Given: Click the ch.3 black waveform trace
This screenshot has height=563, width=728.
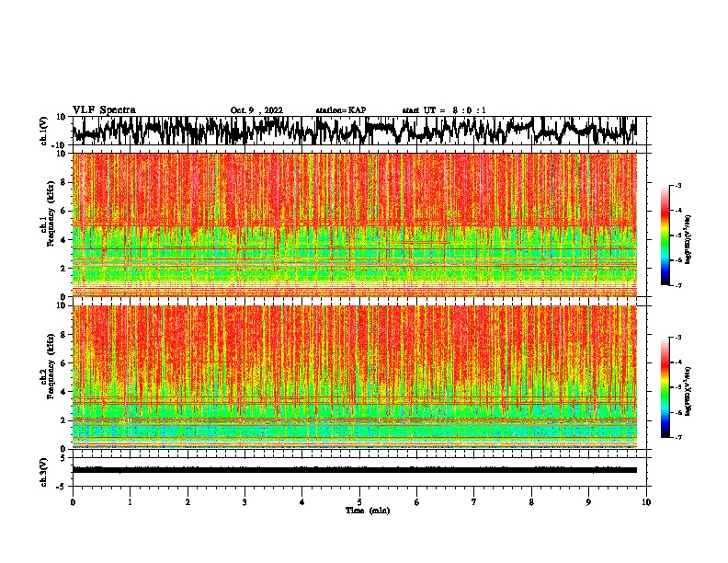Looking at the screenshot, I should tap(355, 470).
